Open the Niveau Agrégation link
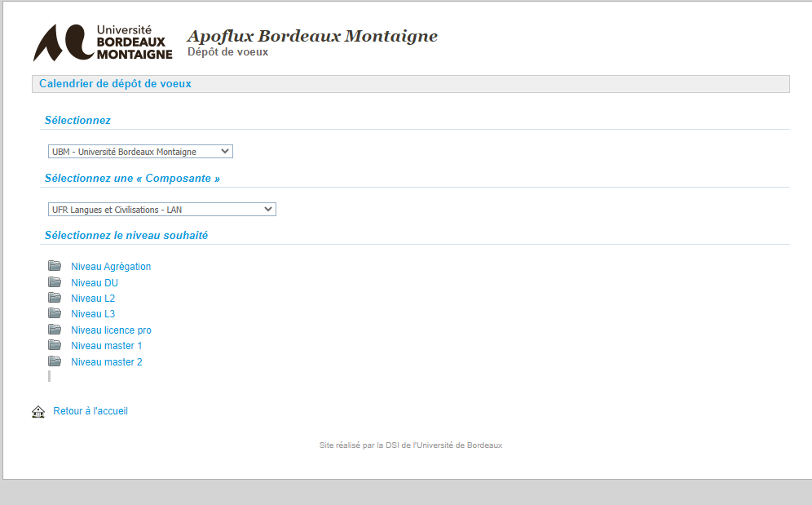The image size is (812, 505). pyautogui.click(x=111, y=267)
